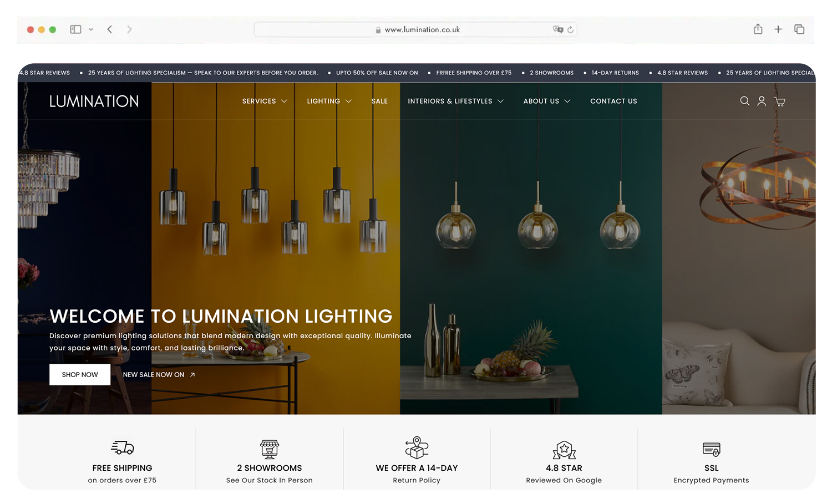Open the Contact Us page
The width and height of the screenshot is (832, 504).
pos(613,101)
